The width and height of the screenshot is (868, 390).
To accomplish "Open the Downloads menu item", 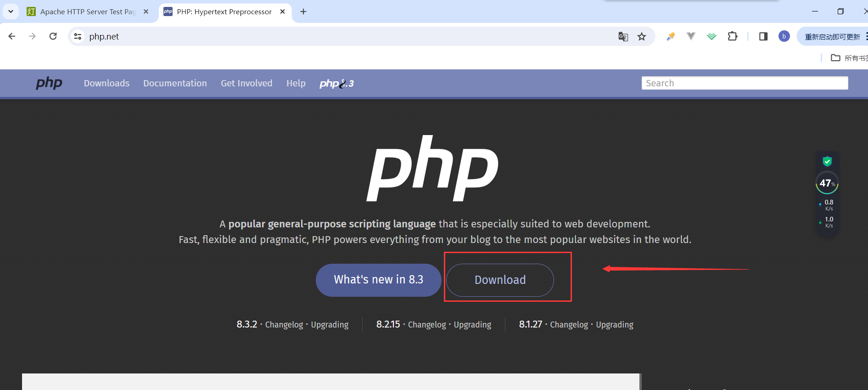I will point(106,83).
